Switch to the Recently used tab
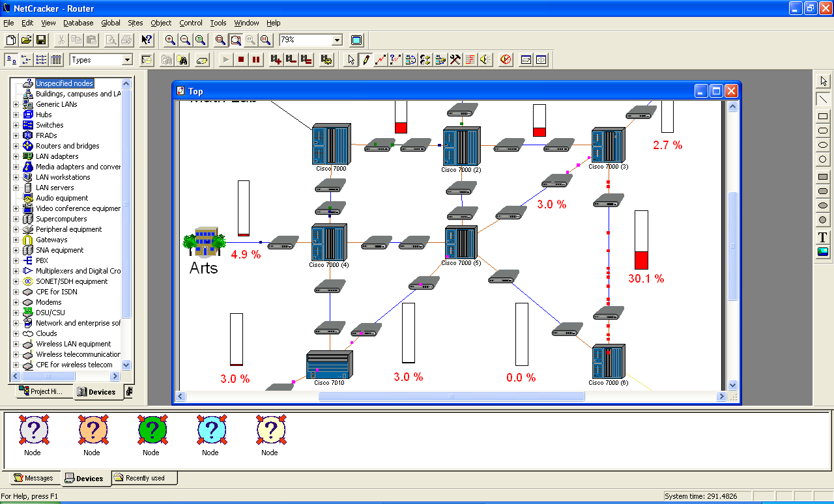This screenshot has height=504, width=834. (144, 478)
